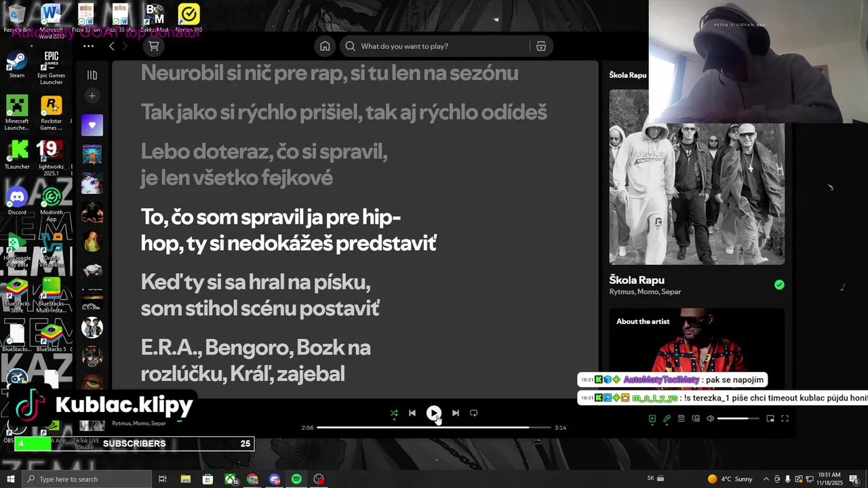Open taskbar clock and date
The image size is (868, 488).
(x=829, y=479)
